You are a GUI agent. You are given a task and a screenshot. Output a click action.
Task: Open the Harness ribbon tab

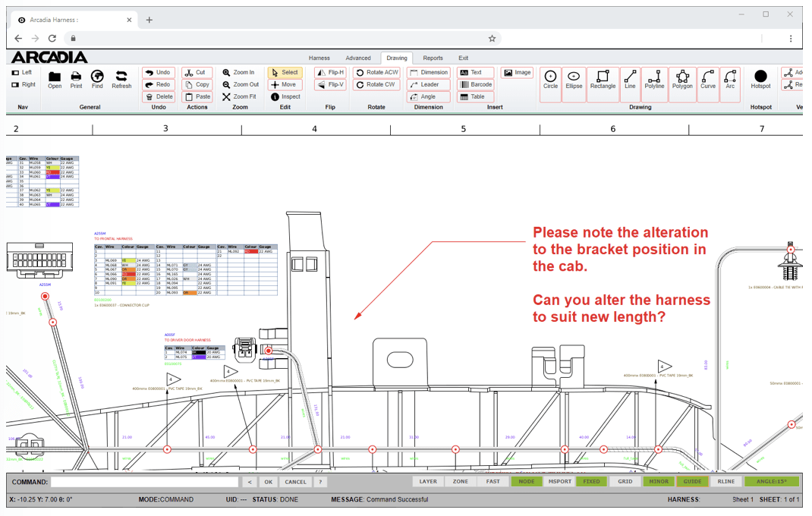pyautogui.click(x=319, y=58)
